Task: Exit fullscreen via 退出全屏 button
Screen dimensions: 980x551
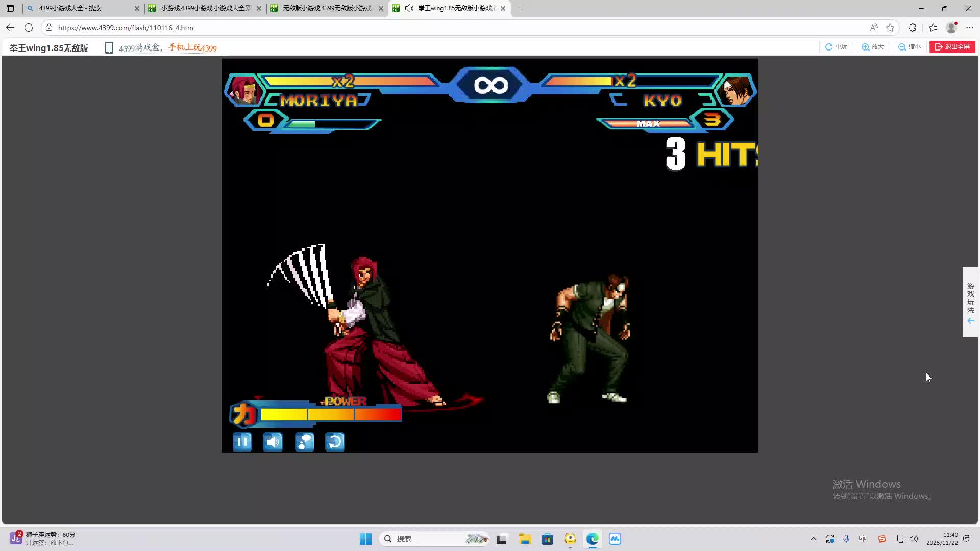Action: coord(952,47)
